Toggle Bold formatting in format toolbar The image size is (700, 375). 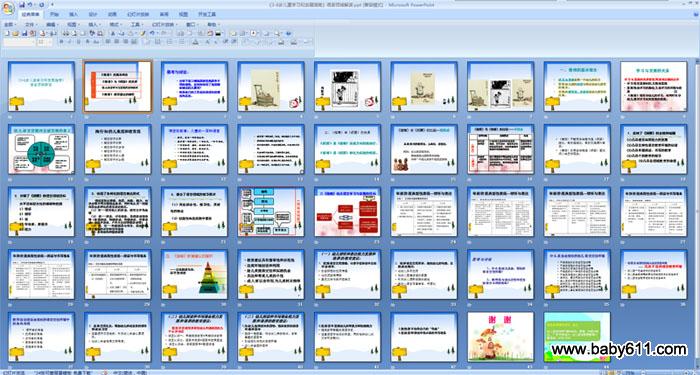click(62, 41)
